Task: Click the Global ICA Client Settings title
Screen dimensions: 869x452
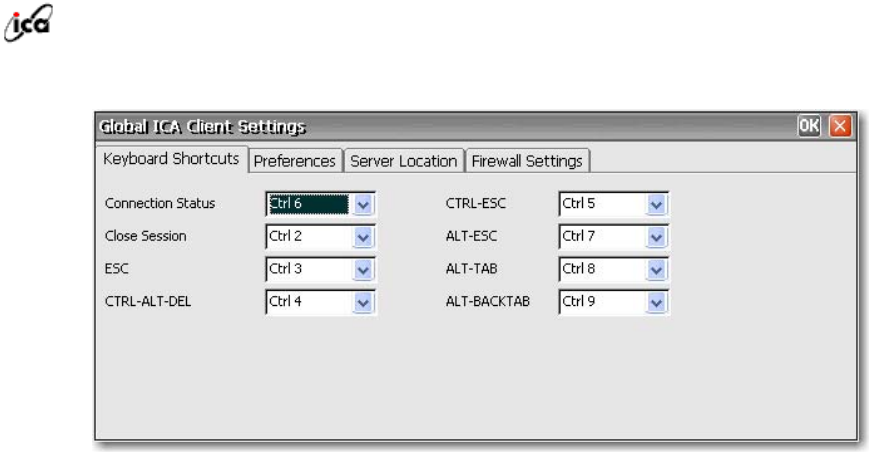Action: [202, 127]
